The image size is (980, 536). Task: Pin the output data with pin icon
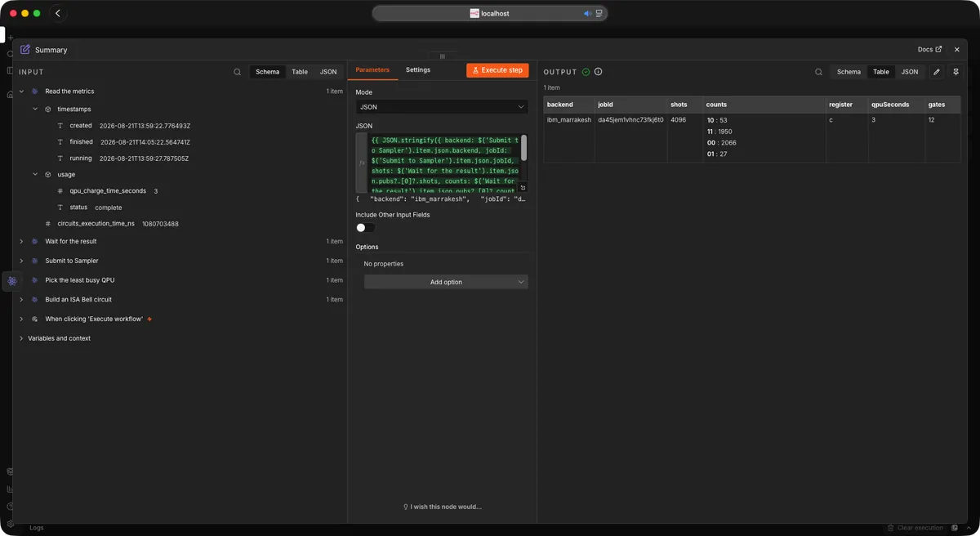click(x=955, y=72)
